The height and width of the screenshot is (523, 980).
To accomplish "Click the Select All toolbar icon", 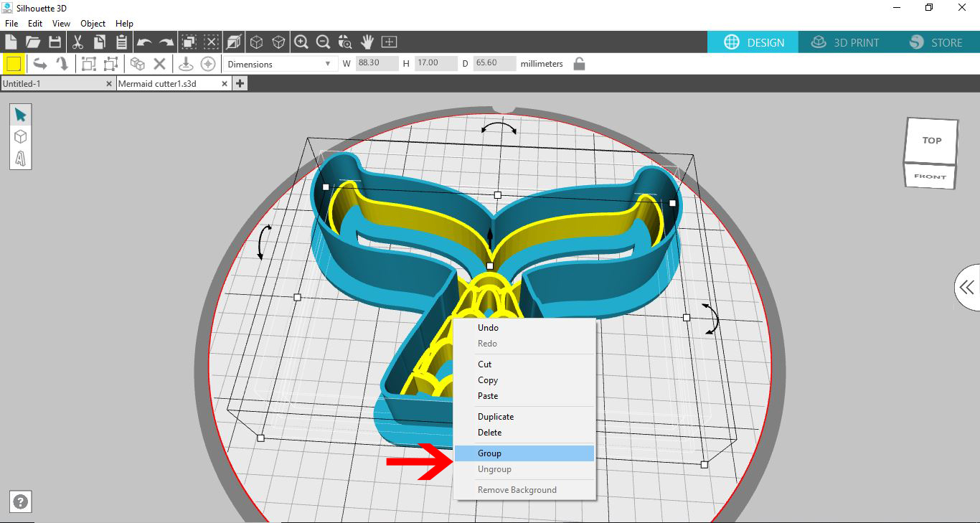I will [x=189, y=42].
